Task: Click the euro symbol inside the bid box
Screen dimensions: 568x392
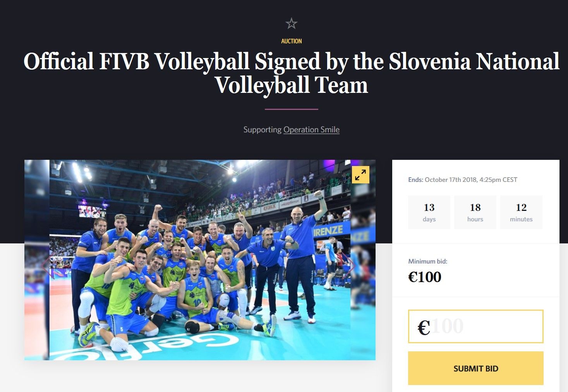Action: (x=424, y=327)
